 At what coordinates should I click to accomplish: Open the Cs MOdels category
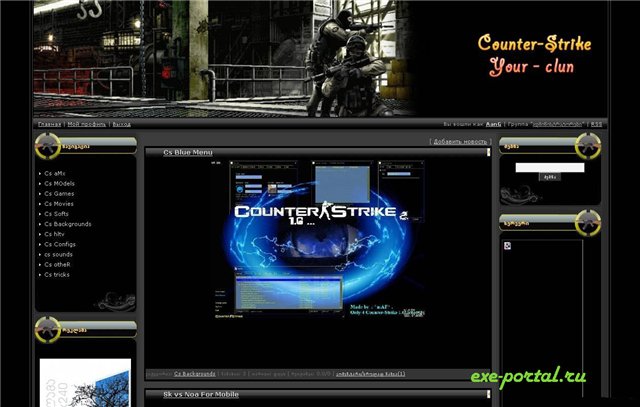59,184
